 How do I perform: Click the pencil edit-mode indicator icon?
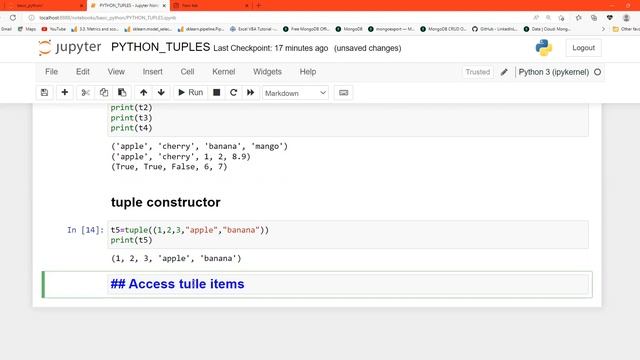[x=504, y=72]
